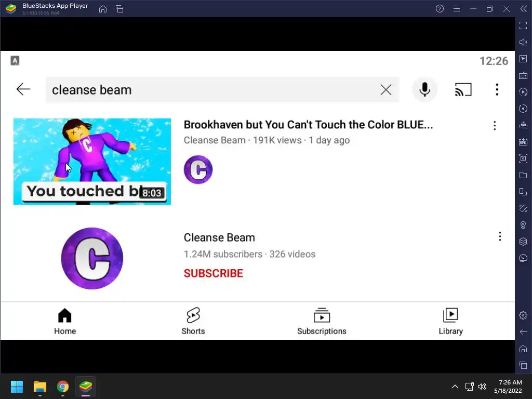Click the '1.24M subscribers · 326 videos' text
This screenshot has width=532, height=399.
tap(250, 254)
